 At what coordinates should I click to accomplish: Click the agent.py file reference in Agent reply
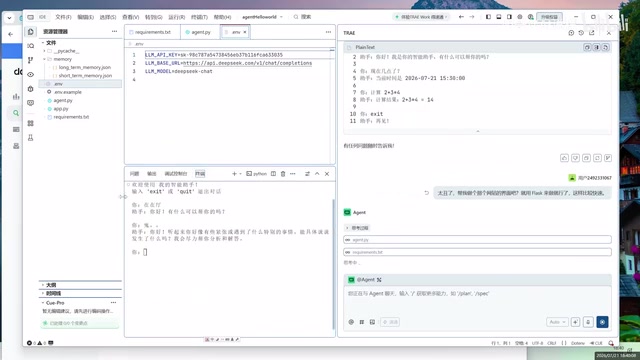point(477,240)
